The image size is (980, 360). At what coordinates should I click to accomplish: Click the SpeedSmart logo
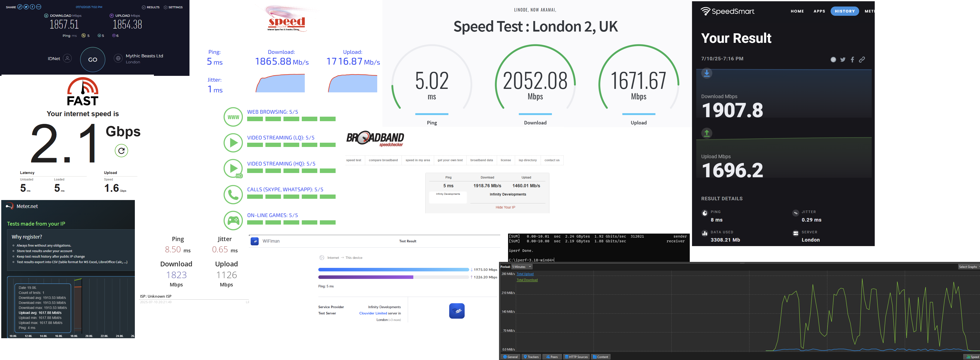(727, 12)
